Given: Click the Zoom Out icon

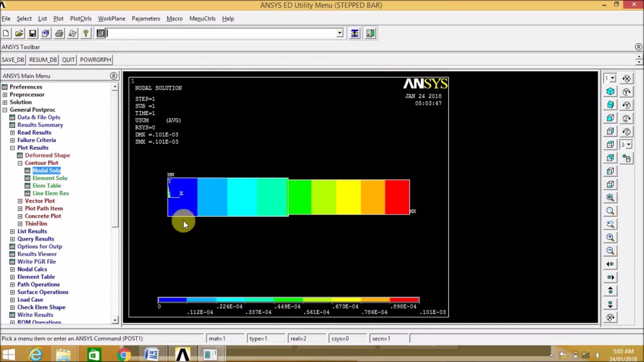Looking at the screenshot, I should coord(610,250).
